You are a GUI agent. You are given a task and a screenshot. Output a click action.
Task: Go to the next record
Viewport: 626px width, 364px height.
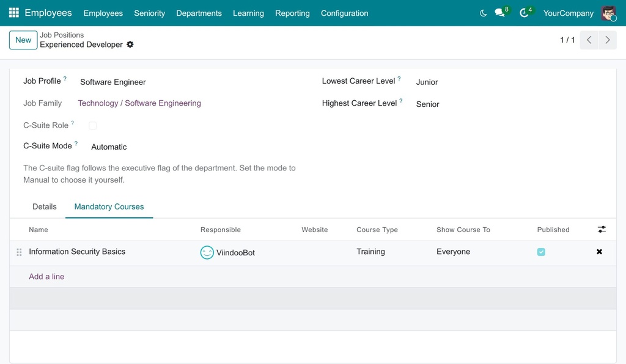[x=607, y=40]
